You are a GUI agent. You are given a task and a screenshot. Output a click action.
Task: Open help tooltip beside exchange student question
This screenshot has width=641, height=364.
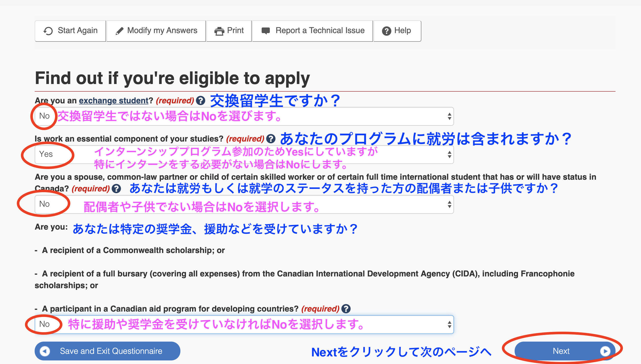click(201, 101)
